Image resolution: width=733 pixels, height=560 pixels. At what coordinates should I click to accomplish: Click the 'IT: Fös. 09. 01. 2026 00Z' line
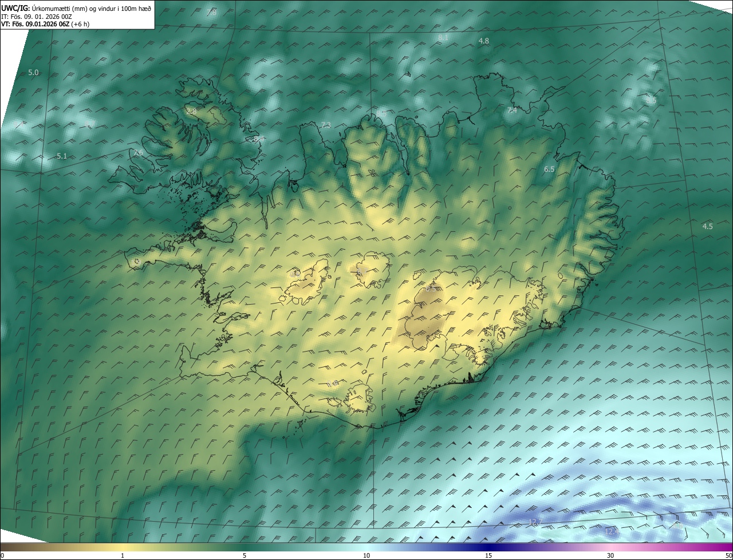[37, 17]
